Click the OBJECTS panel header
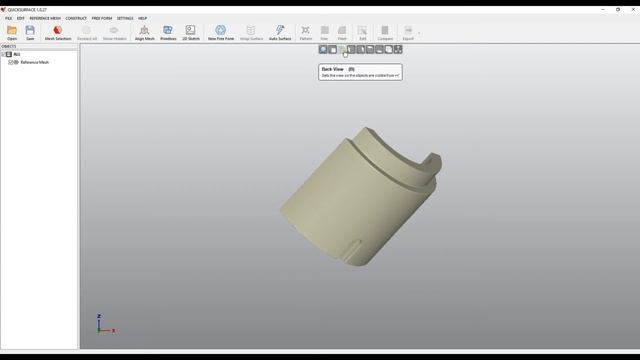The width and height of the screenshot is (640, 360). pyautogui.click(x=39, y=47)
